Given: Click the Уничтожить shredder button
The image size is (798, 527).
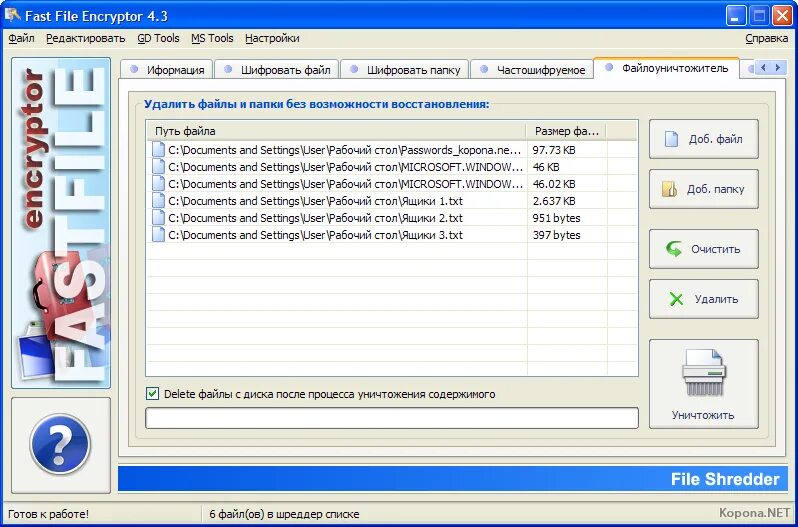Looking at the screenshot, I should (703, 384).
